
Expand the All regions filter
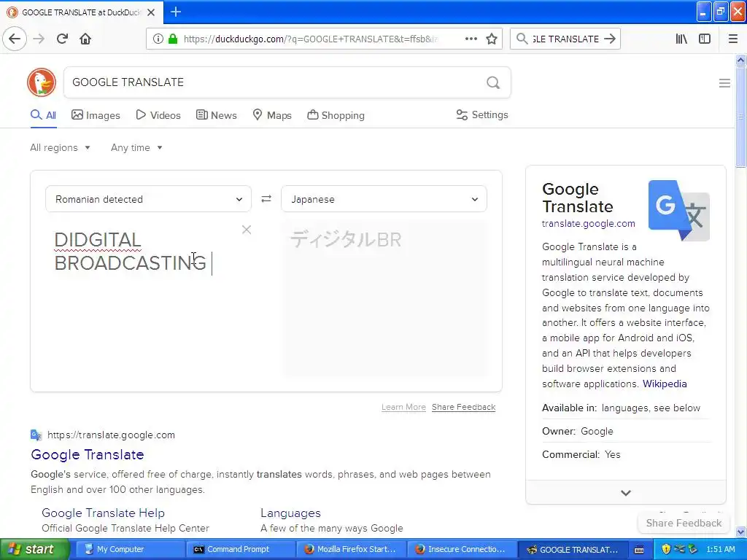click(60, 147)
